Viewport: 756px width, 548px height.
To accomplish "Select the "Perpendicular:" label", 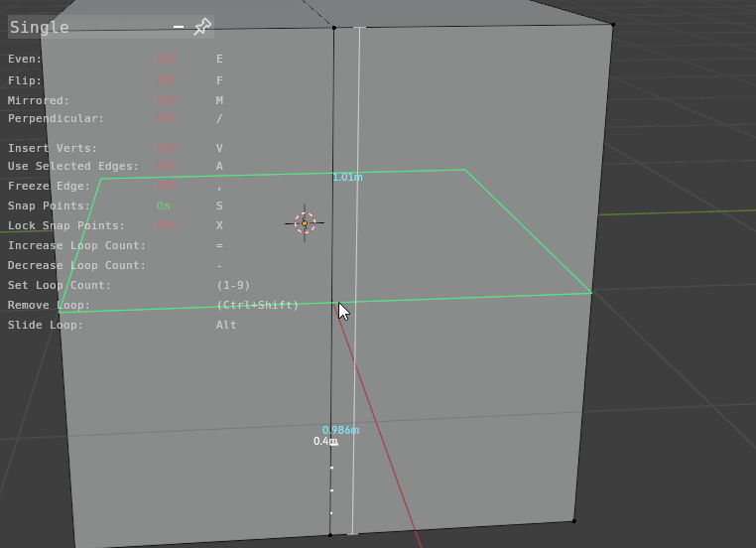I will 56,119.
